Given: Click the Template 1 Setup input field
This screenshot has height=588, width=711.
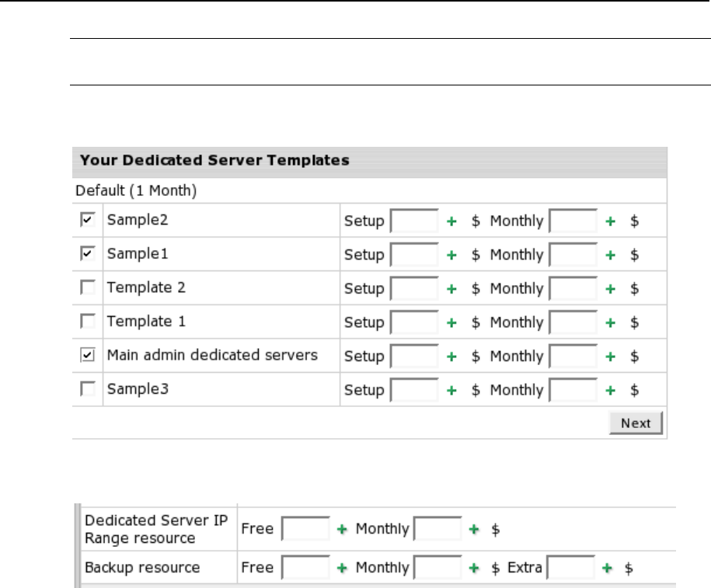Looking at the screenshot, I should click(x=414, y=322).
